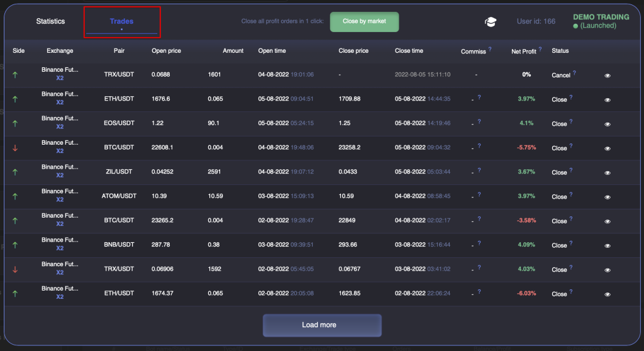The width and height of the screenshot is (644, 351).
Task: Click the green up arrow in EOS/USDT row
Action: (x=15, y=123)
